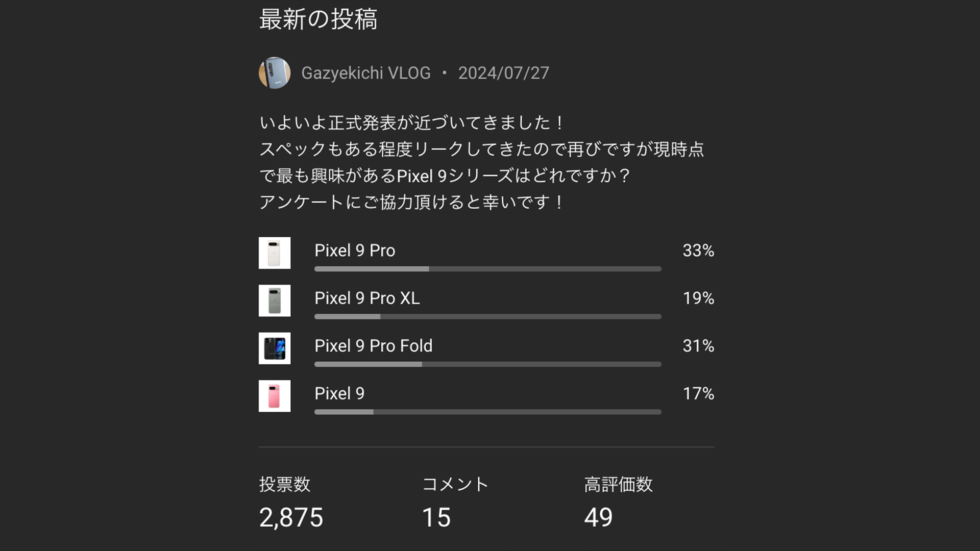Click the 2,875 vote count
980x551 pixels.
point(291,517)
